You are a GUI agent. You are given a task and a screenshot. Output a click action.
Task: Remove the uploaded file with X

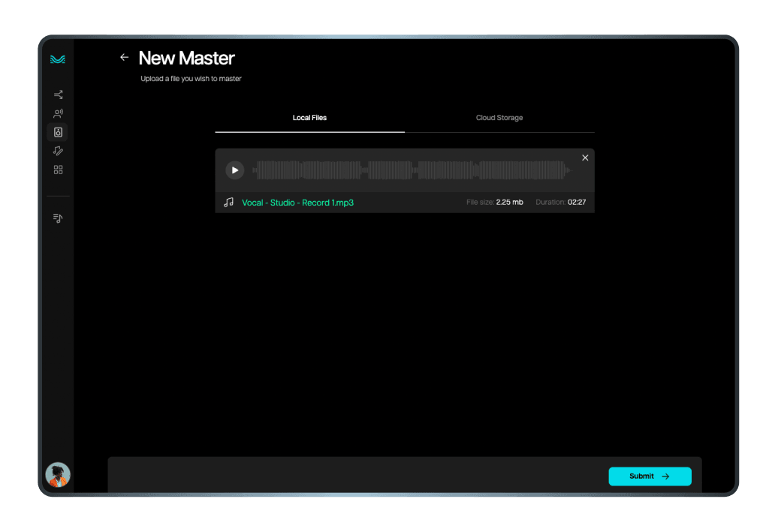coord(585,158)
